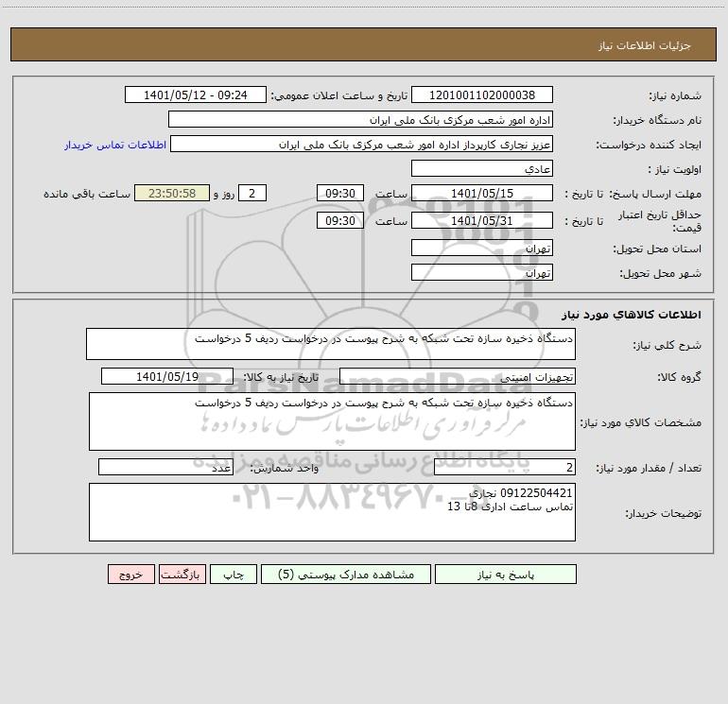Screen dimensions: 728x704
Task: Click the price validity date 1401/05/31
Action: pyautogui.click(x=482, y=220)
